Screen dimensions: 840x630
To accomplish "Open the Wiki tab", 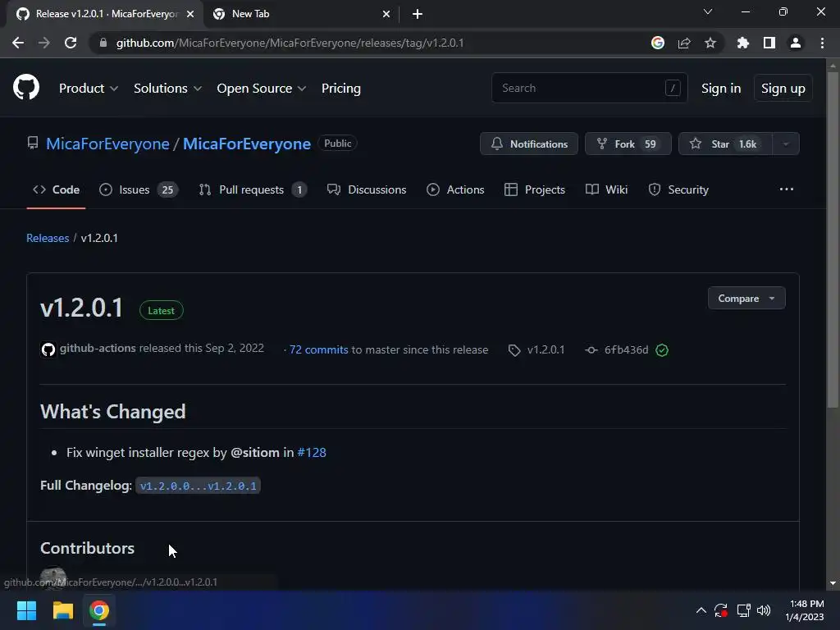I will (606, 189).
